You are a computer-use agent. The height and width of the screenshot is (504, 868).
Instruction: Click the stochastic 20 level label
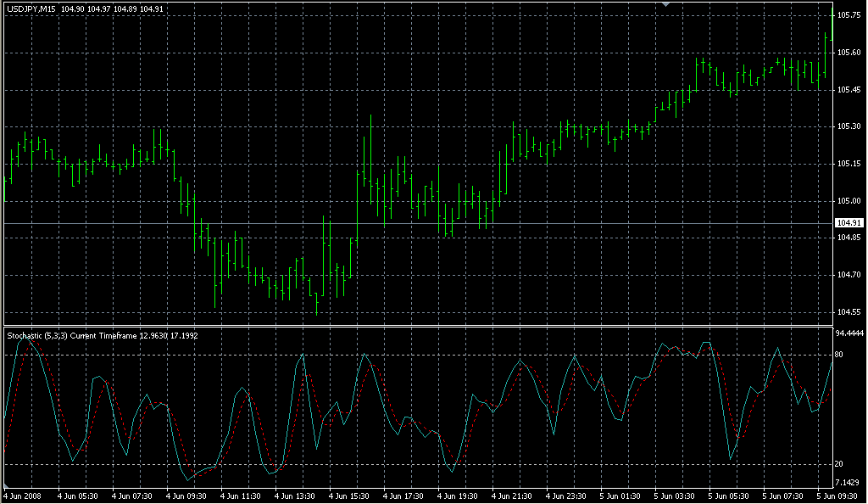(x=839, y=464)
